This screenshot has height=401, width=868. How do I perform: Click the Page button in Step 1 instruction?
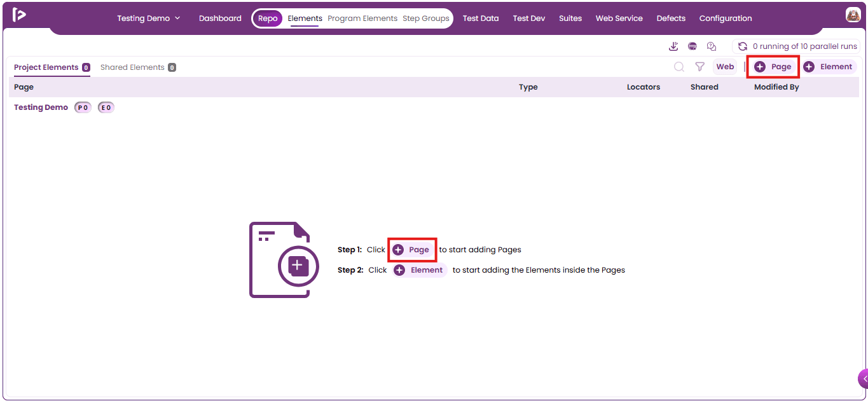click(x=411, y=250)
